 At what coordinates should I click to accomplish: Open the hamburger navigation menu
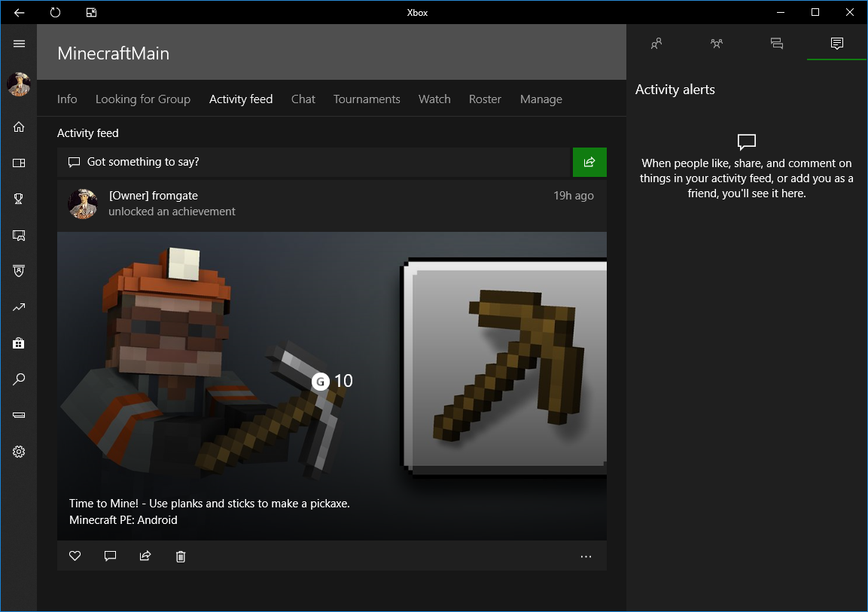[19, 44]
